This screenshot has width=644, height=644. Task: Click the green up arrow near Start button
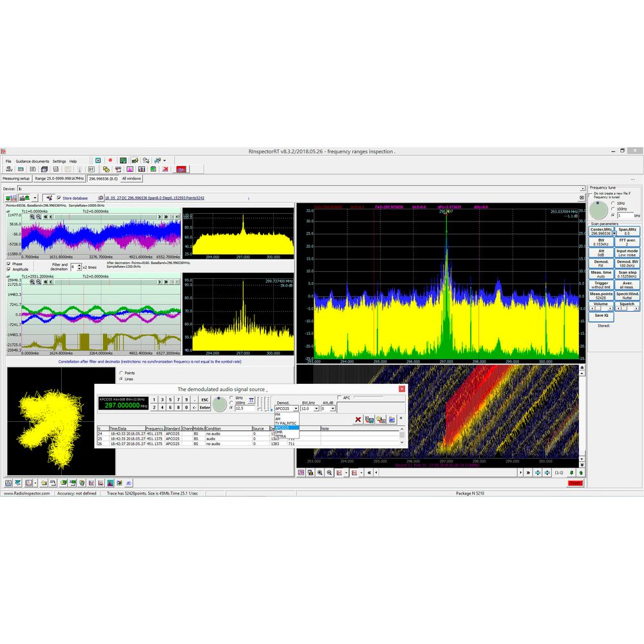(581, 473)
